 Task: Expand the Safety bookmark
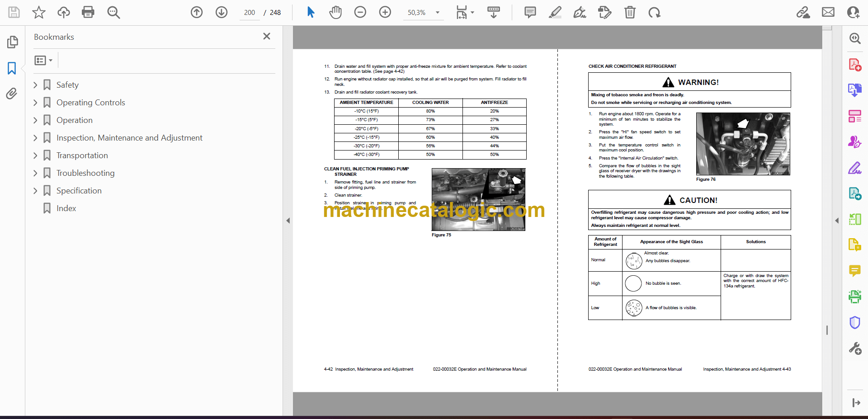click(x=35, y=85)
